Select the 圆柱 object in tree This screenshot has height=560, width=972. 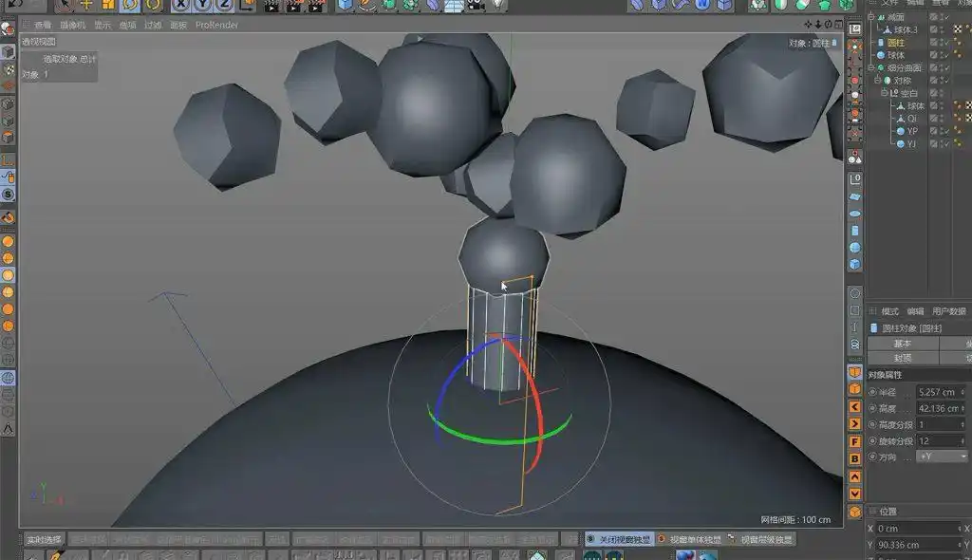click(x=896, y=43)
